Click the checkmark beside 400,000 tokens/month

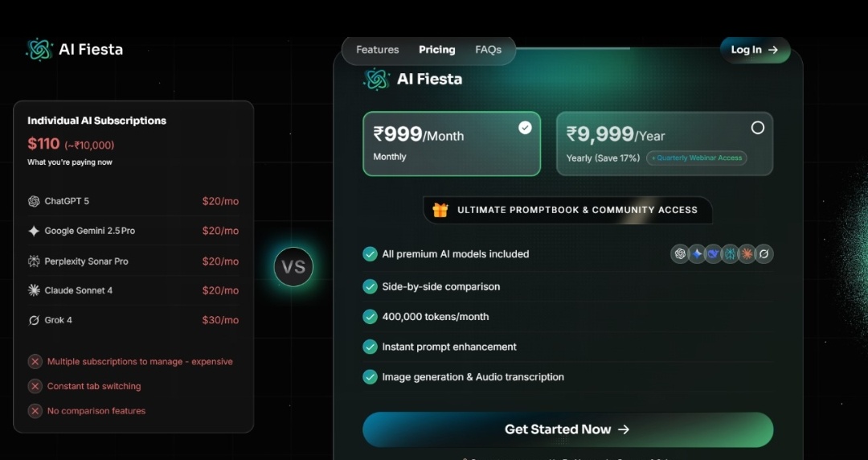pyautogui.click(x=370, y=317)
